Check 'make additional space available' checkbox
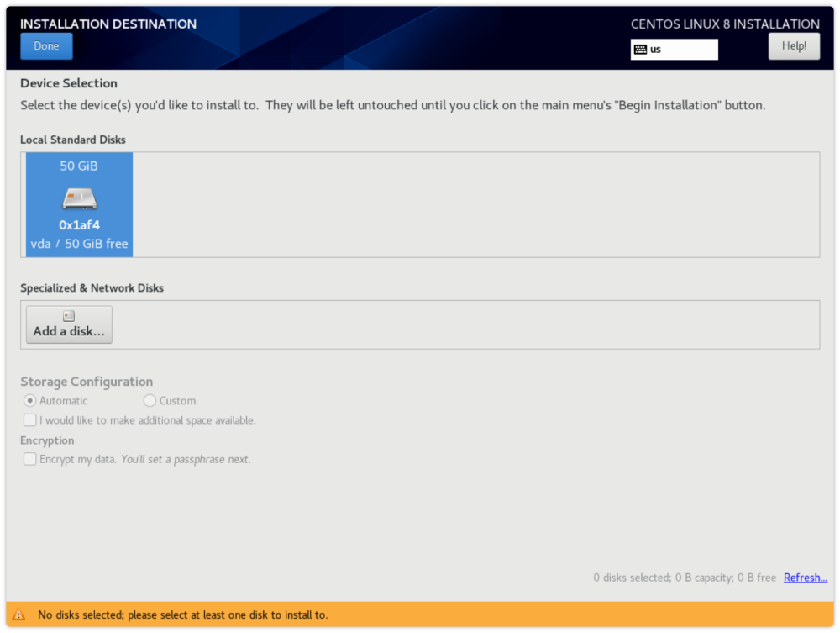Screen dimensions: 840x633 pyautogui.click(x=30, y=419)
